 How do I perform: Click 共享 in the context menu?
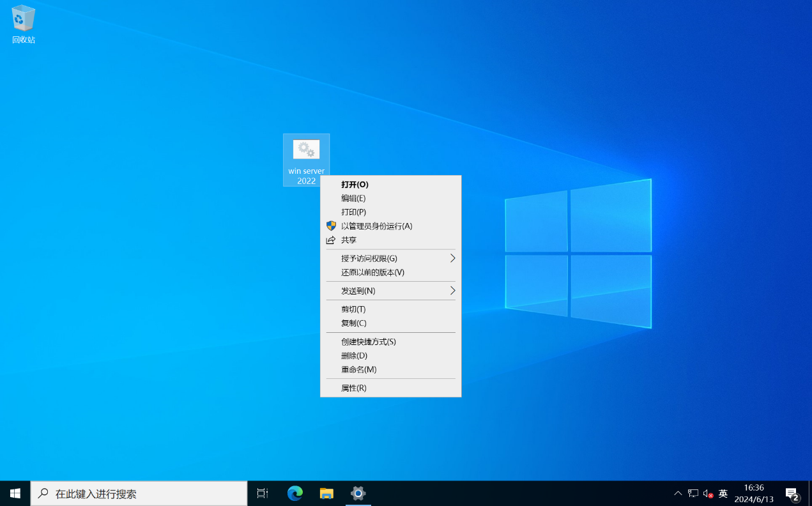tap(390, 240)
